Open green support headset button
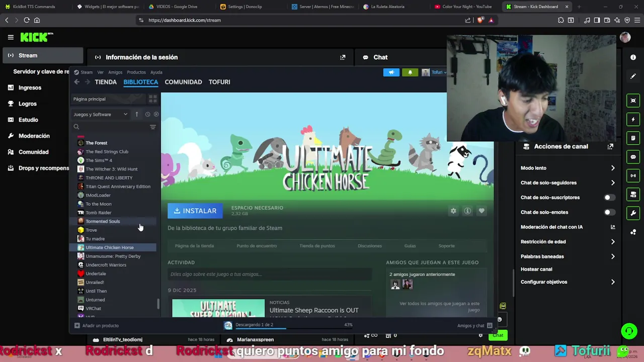Image resolution: width=644 pixels, height=362 pixels. pos(628,331)
